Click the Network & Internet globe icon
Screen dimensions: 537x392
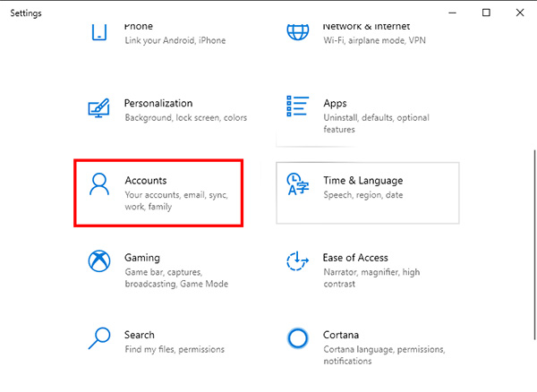(298, 32)
